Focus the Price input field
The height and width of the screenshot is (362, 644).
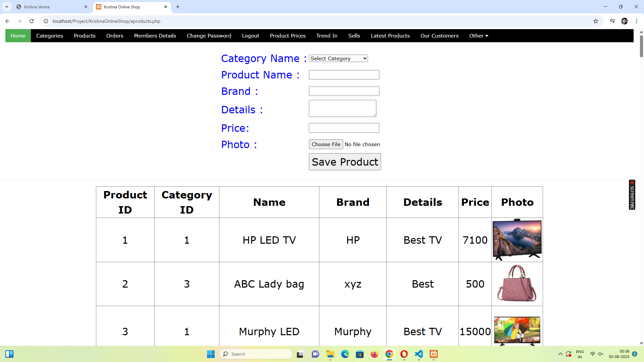344,128
